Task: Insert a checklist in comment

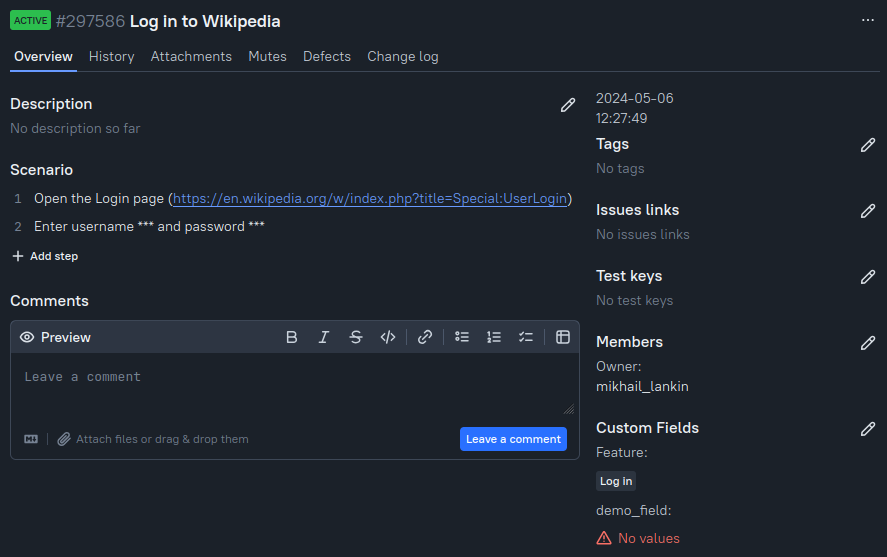Action: (x=526, y=338)
